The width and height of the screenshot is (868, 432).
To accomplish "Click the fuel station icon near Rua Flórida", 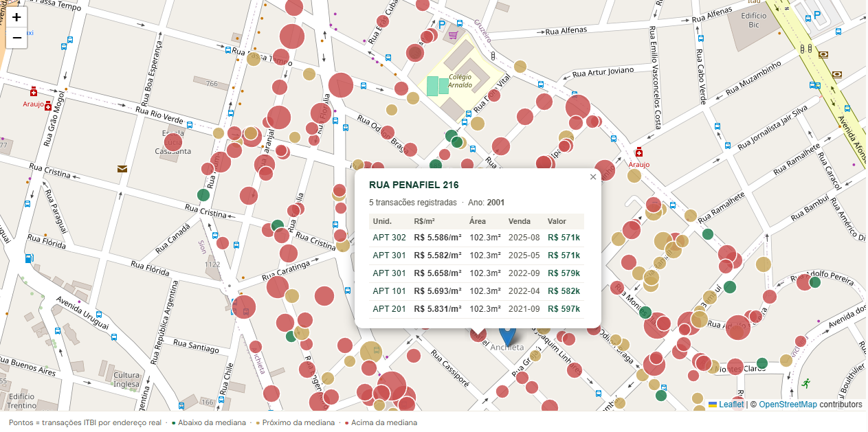I will coord(28,258).
